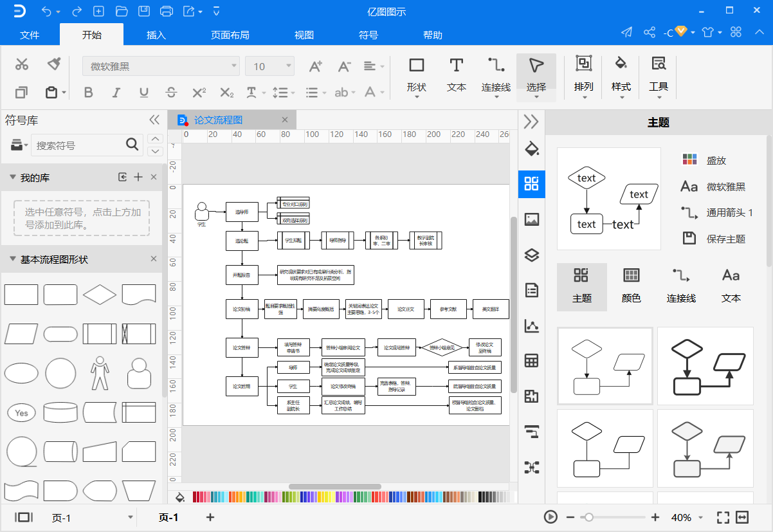Click the Cut scissors icon
773x532 pixels.
pos(22,64)
